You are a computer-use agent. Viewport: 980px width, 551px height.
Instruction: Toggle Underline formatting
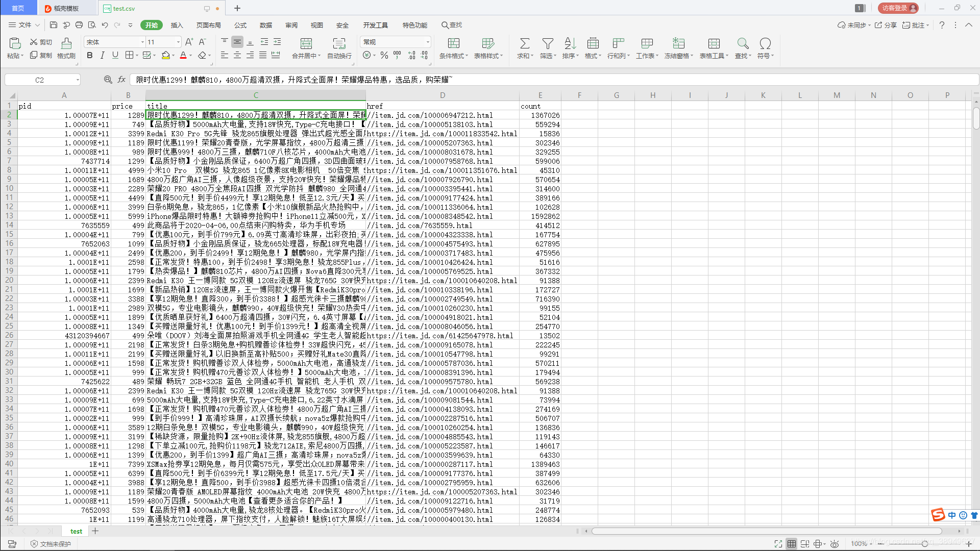[x=115, y=55]
